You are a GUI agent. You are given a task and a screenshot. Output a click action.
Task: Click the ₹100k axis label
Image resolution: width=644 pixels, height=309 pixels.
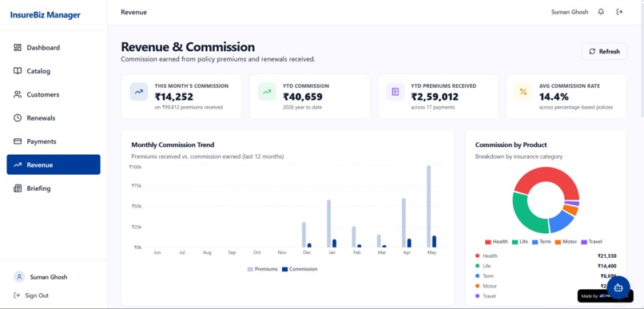(x=135, y=167)
